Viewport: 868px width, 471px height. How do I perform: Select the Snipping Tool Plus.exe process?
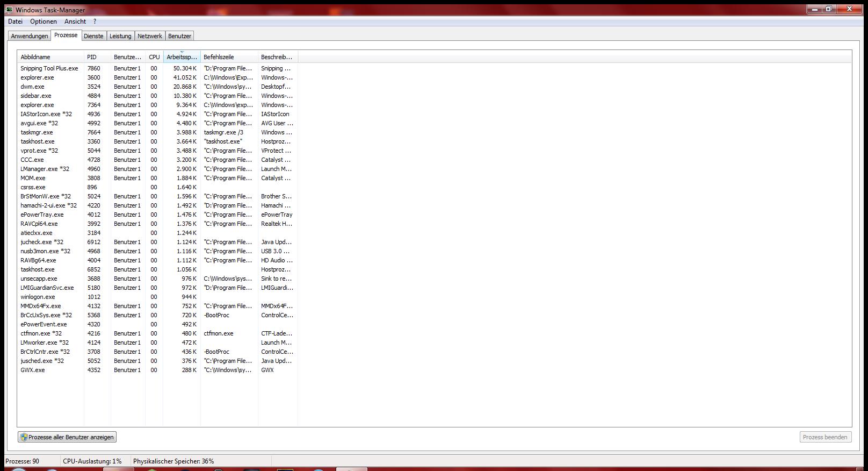point(157,68)
